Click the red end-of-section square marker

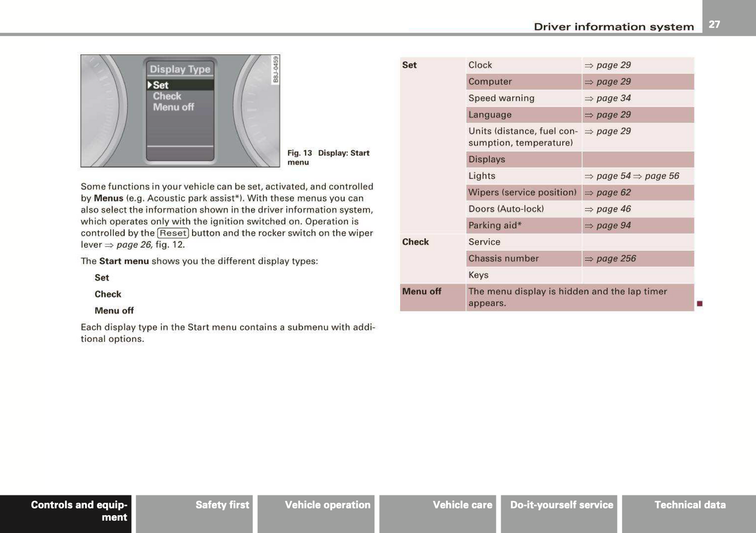(x=699, y=304)
